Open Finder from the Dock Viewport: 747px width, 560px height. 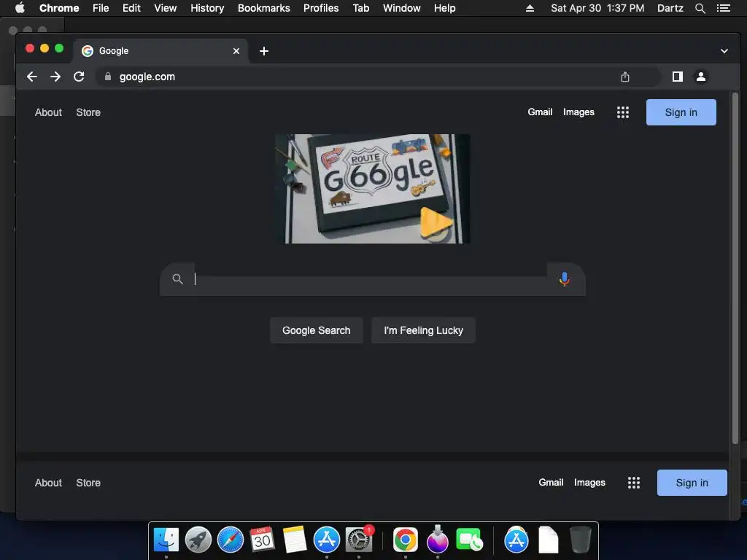click(166, 540)
